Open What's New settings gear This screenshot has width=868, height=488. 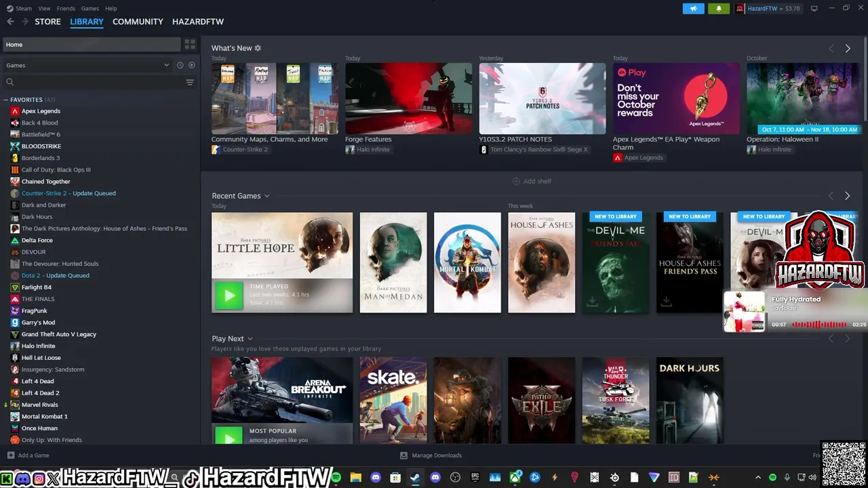pyautogui.click(x=258, y=48)
